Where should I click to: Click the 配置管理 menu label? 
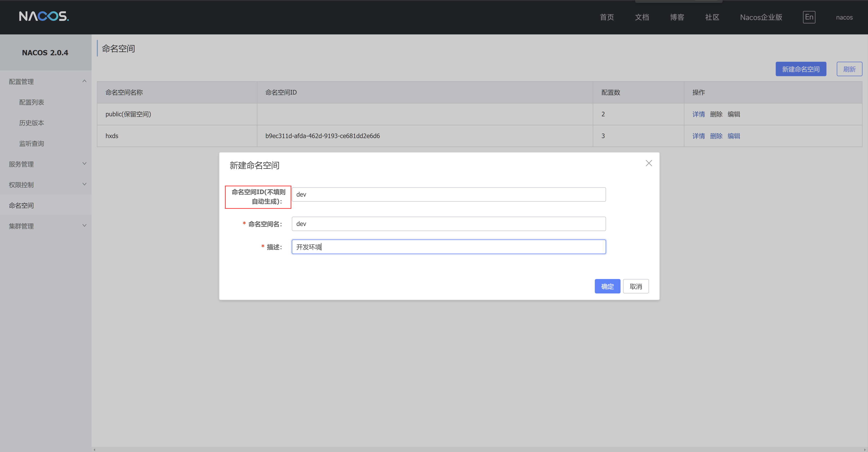[21, 81]
